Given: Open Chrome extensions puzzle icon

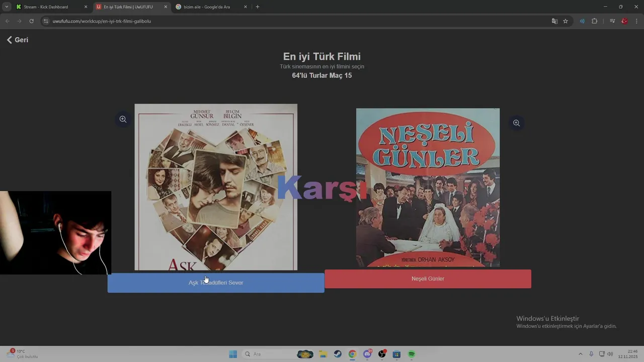Looking at the screenshot, I should pos(595,21).
